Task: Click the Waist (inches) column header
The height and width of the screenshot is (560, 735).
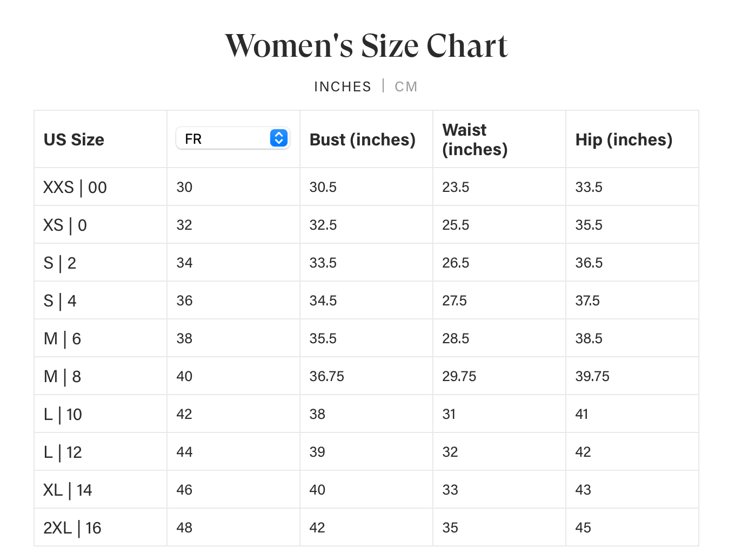Action: (475, 139)
